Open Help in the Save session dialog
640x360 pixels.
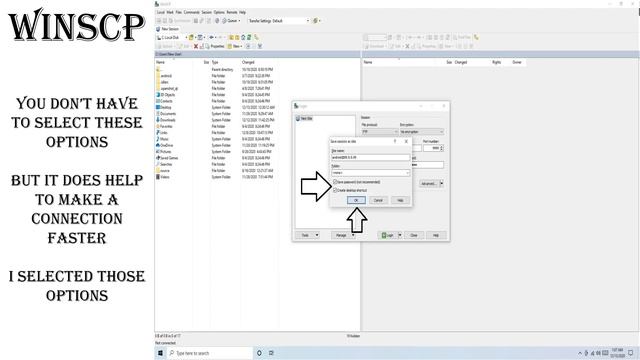pos(400,200)
